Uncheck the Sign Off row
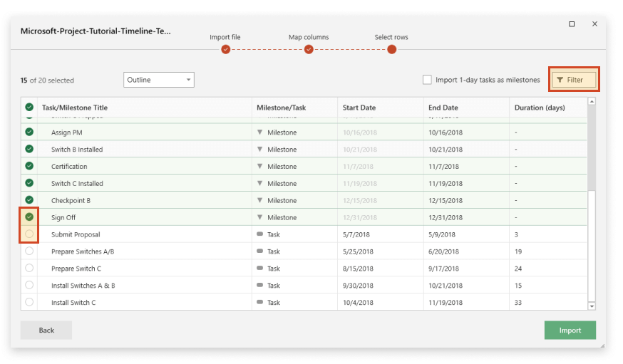The width and height of the screenshot is (623, 364). pos(29,217)
